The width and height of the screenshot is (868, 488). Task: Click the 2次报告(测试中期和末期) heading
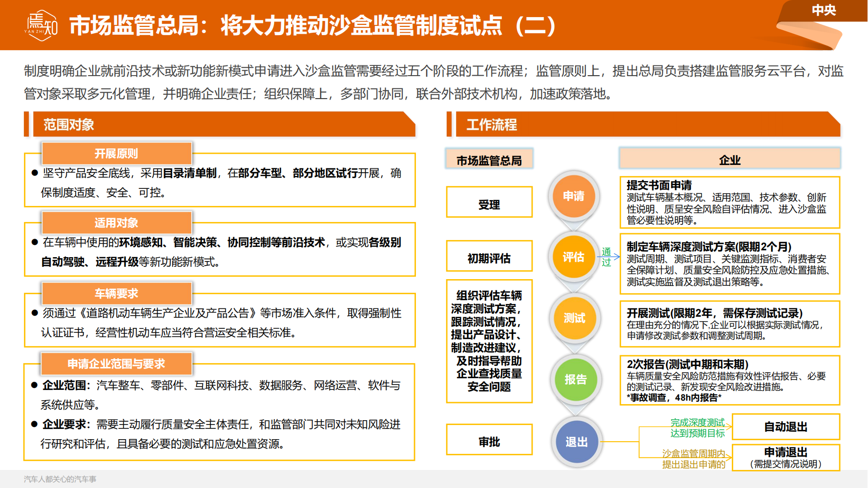[688, 365]
